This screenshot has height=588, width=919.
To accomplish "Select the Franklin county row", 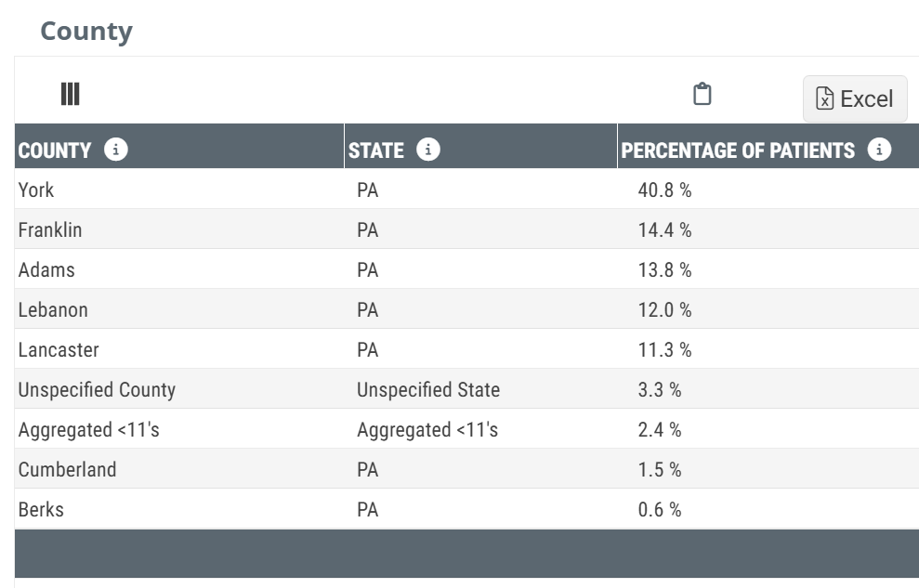I will [50, 230].
